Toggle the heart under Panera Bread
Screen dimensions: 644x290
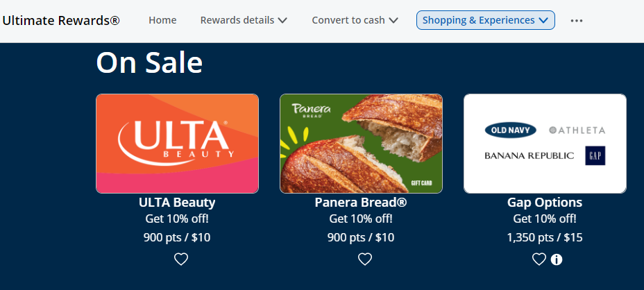(x=364, y=259)
